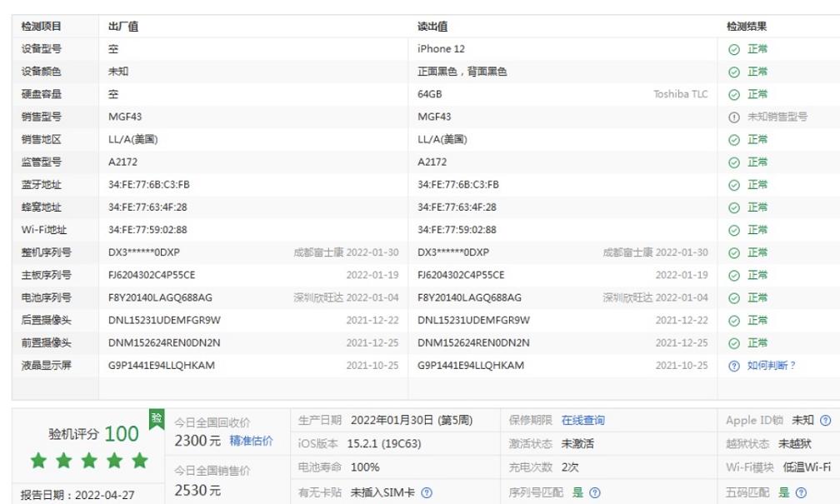Select the 电池序列号 battery serial row
This screenshot has height=504, width=840.
pyautogui.click(x=47, y=297)
